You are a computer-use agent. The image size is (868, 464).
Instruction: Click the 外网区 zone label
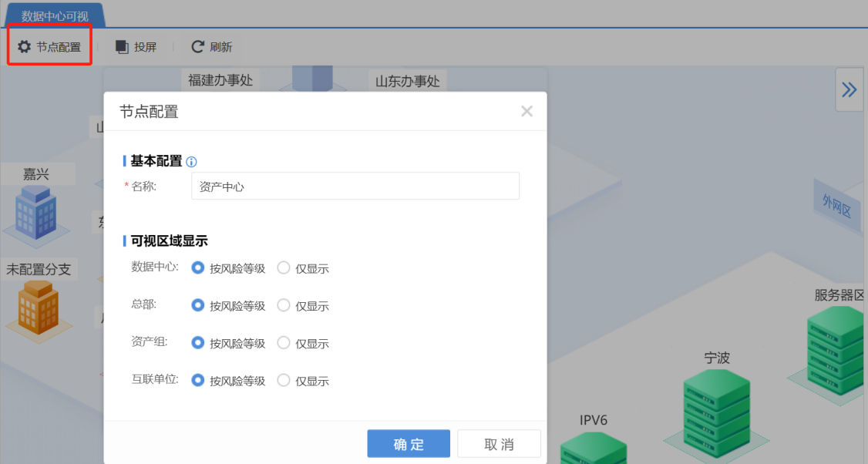click(x=836, y=206)
